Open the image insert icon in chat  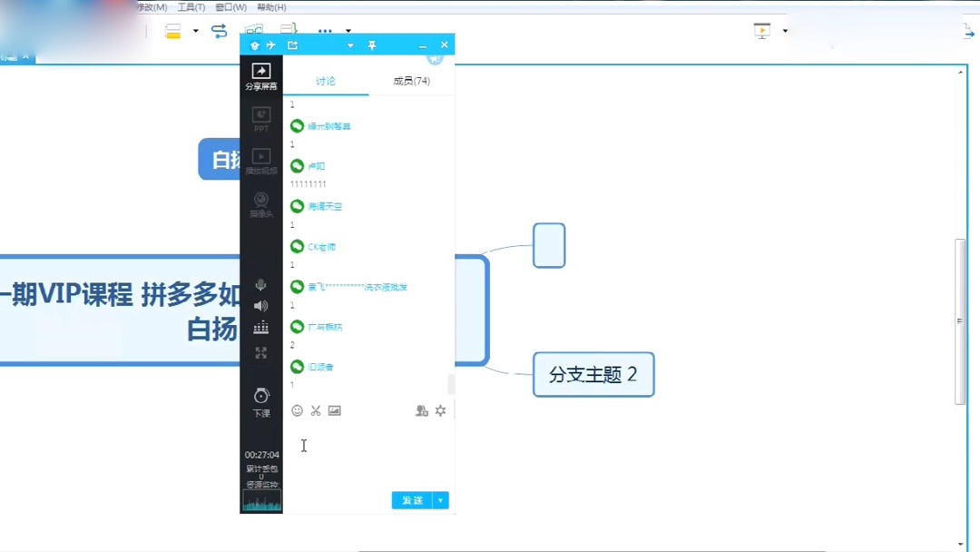coord(334,410)
